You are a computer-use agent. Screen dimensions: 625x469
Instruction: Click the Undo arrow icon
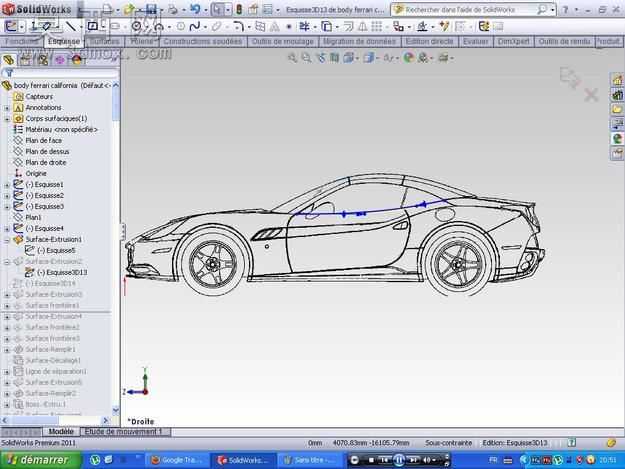point(195,9)
